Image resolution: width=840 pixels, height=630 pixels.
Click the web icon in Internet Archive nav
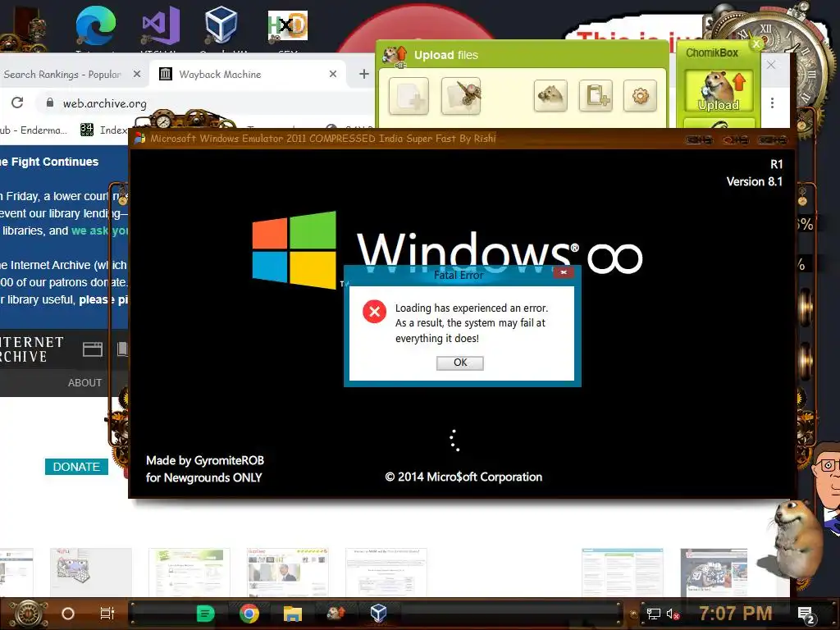tap(93, 349)
